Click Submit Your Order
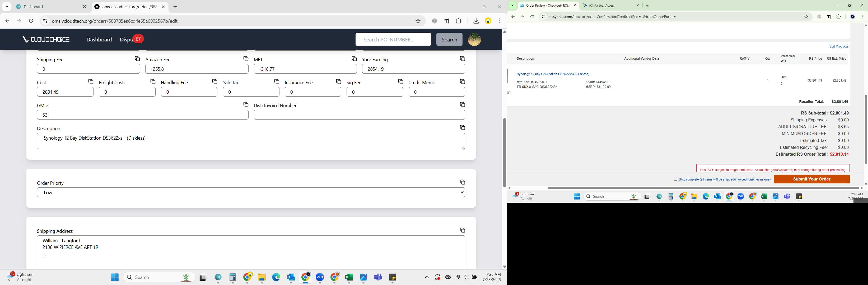The height and width of the screenshot is (285, 868). click(x=811, y=179)
